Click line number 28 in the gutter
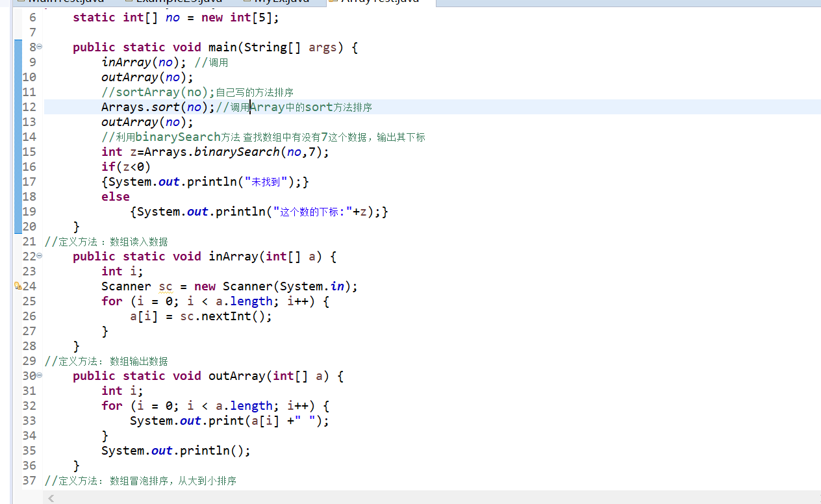 29,346
